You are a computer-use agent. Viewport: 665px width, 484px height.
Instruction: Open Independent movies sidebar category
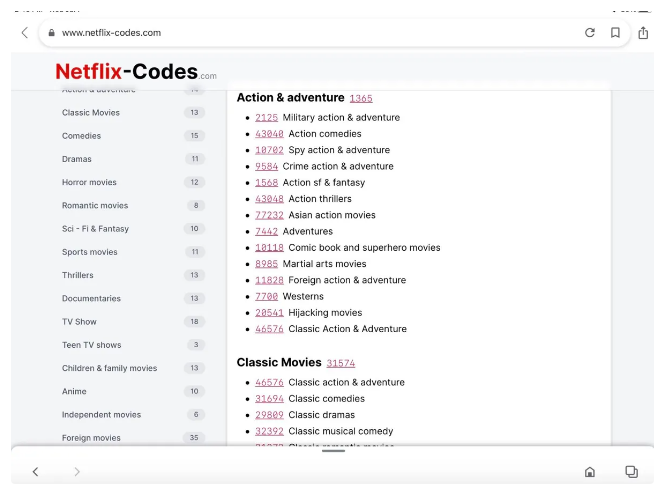[x=101, y=414]
